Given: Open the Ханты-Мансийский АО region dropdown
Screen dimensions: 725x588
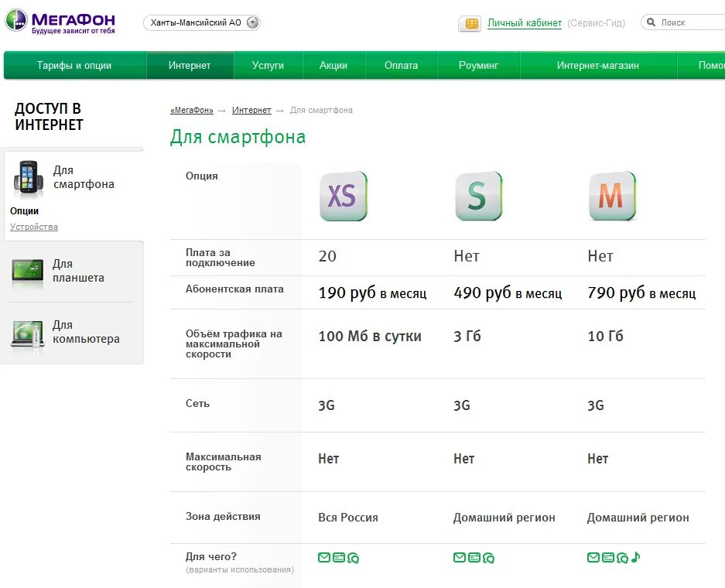Looking at the screenshot, I should pos(202,22).
